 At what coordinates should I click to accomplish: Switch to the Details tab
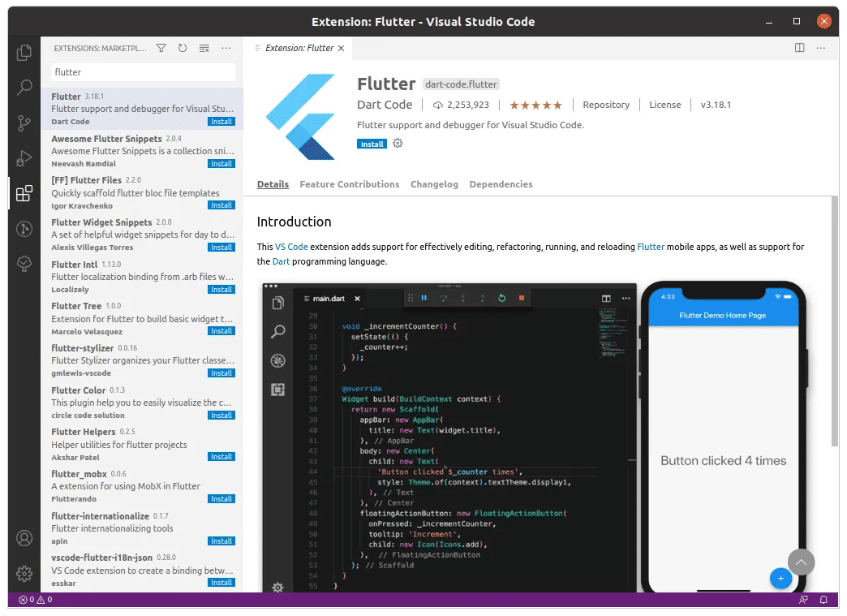[273, 184]
